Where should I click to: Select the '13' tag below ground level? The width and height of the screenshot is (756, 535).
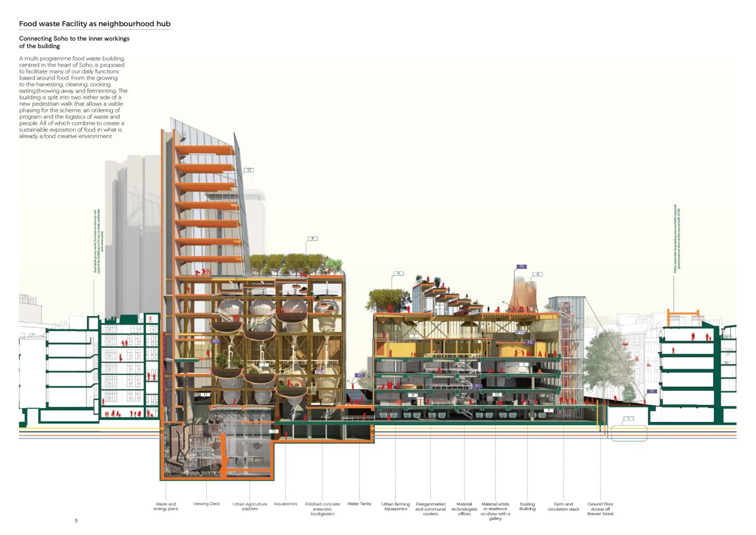pos(274,431)
